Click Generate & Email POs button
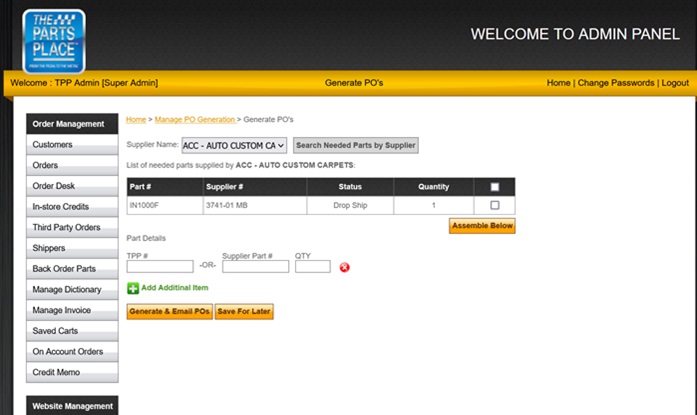 (x=169, y=312)
